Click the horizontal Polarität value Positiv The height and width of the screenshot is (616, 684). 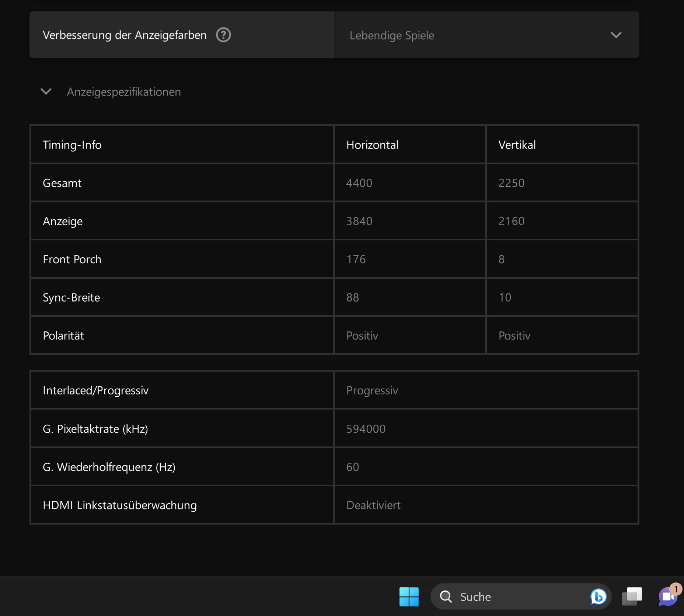[362, 335]
